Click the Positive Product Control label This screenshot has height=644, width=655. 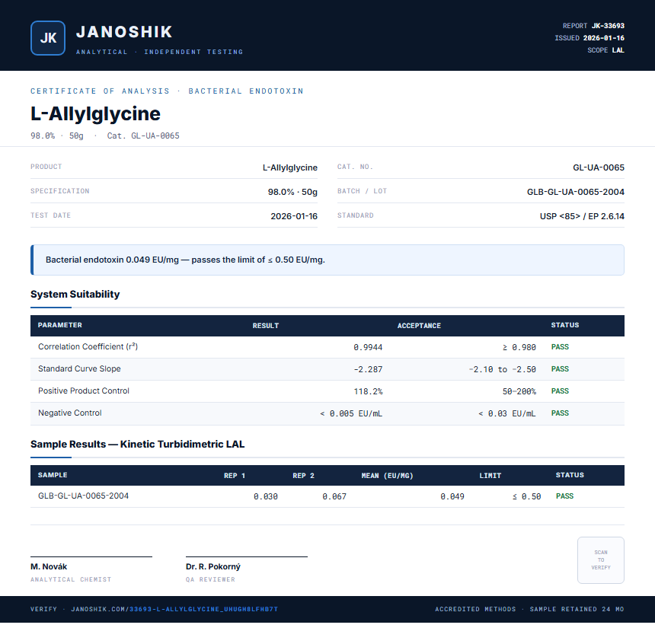(84, 391)
